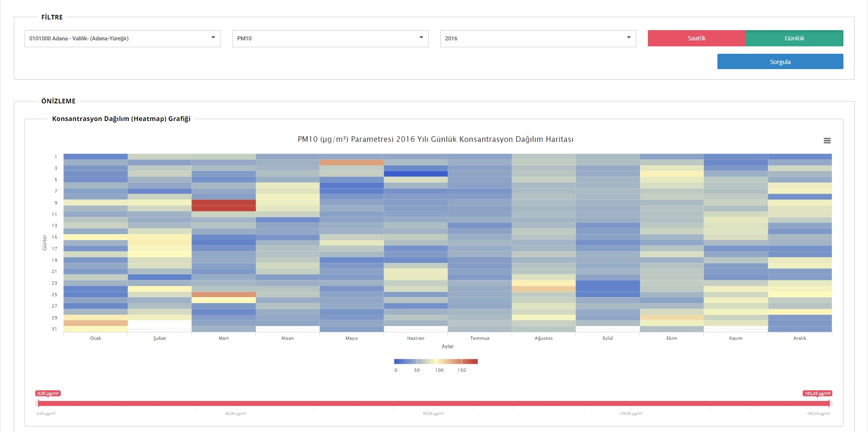The height and width of the screenshot is (432, 868).
Task: Click the red range slider track middle
Action: click(x=434, y=404)
